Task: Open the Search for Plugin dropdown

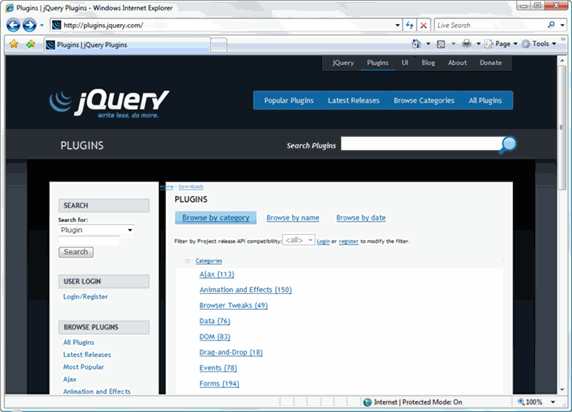Action: pos(96,230)
